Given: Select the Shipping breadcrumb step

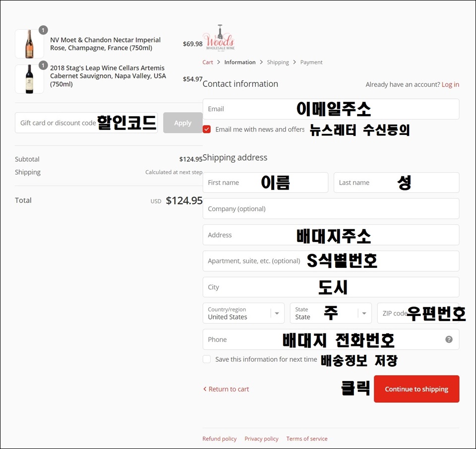Looking at the screenshot, I should click(x=278, y=63).
